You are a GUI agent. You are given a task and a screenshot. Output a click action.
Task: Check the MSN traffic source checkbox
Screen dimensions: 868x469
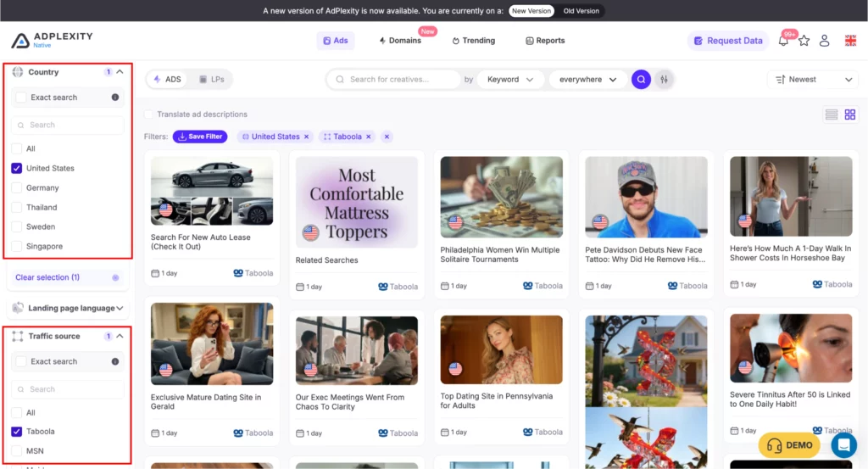point(17,450)
